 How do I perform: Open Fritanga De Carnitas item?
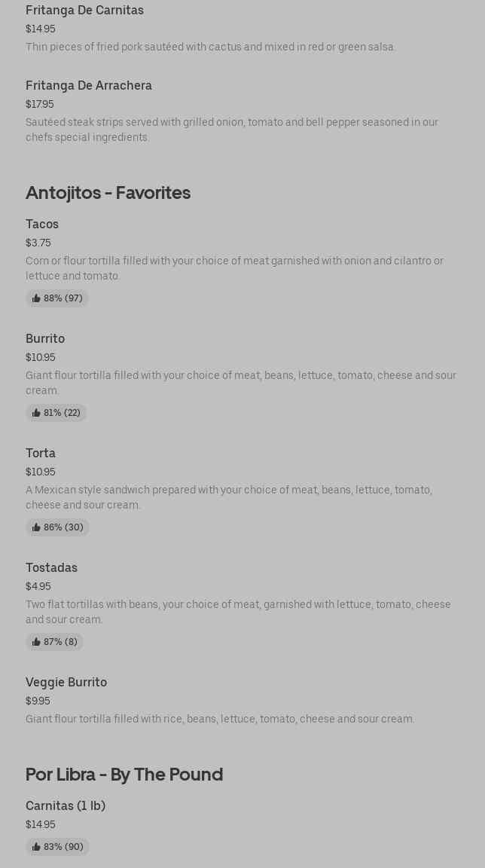(x=84, y=10)
